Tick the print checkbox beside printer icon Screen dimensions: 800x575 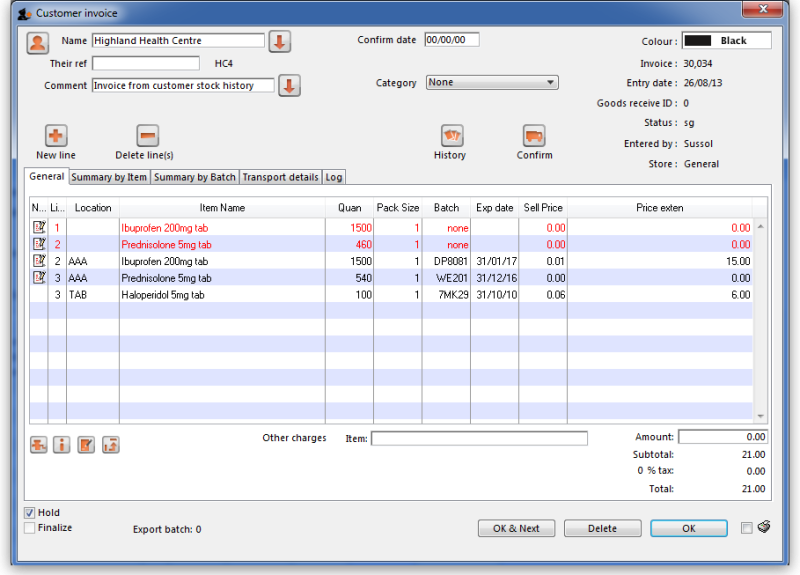[746, 528]
